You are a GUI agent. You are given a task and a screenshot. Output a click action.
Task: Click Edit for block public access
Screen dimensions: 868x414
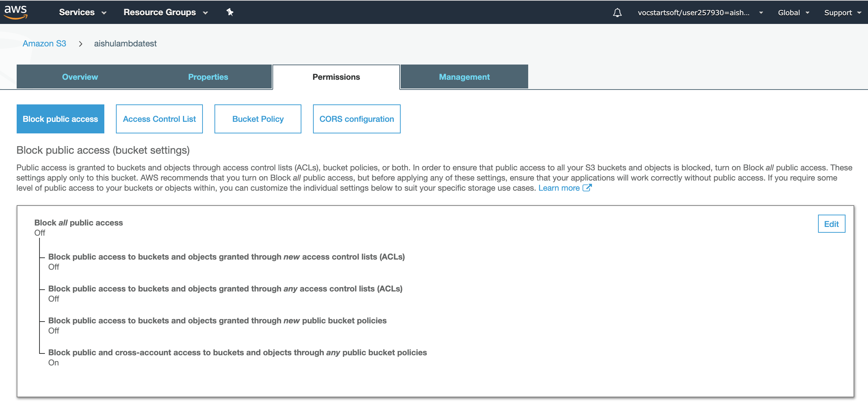pos(831,224)
